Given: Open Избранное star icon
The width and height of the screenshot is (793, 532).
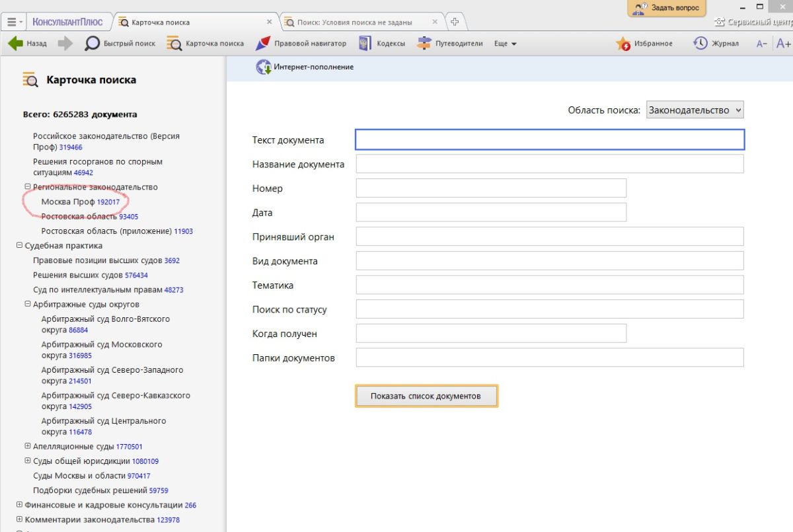Looking at the screenshot, I should [623, 44].
